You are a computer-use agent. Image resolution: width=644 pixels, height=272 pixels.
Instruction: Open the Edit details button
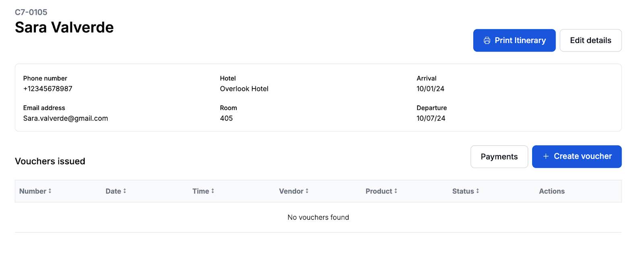[590, 41]
